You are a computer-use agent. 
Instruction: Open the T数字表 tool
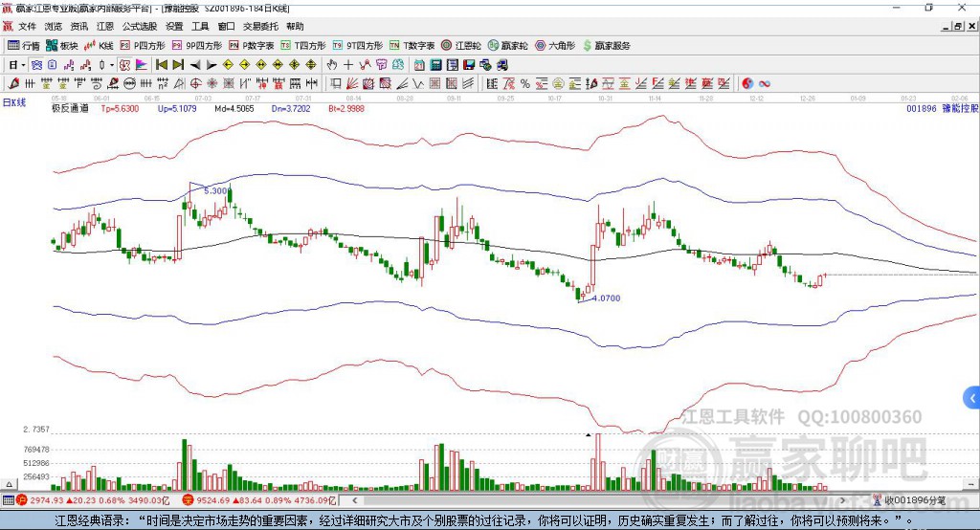[x=412, y=46]
